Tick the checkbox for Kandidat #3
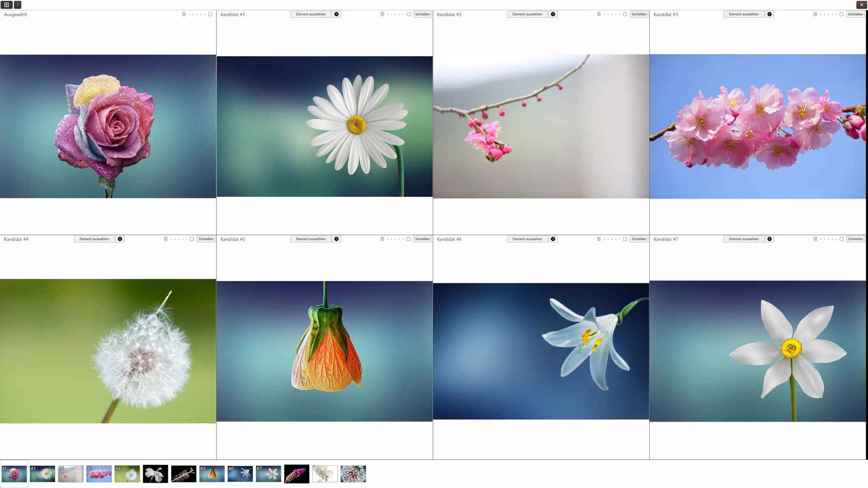 842,14
